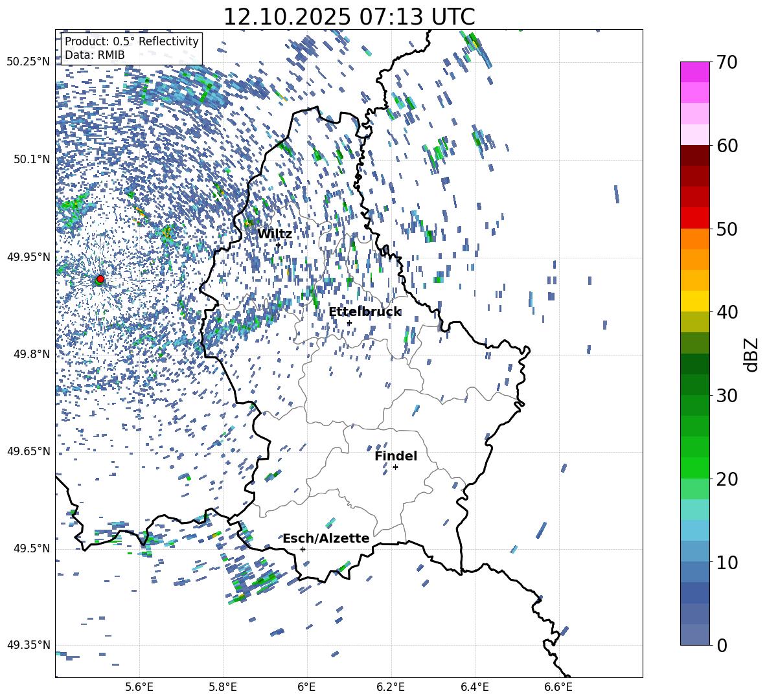
Task: Click the colorbar 70 value label
Action: pyautogui.click(x=727, y=63)
